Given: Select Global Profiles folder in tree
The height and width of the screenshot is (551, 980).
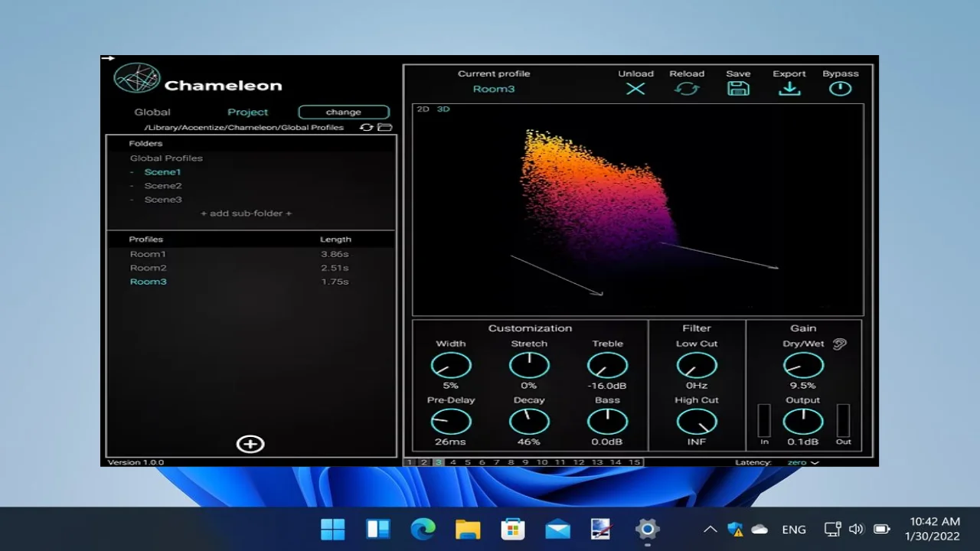Looking at the screenshot, I should click(x=166, y=158).
